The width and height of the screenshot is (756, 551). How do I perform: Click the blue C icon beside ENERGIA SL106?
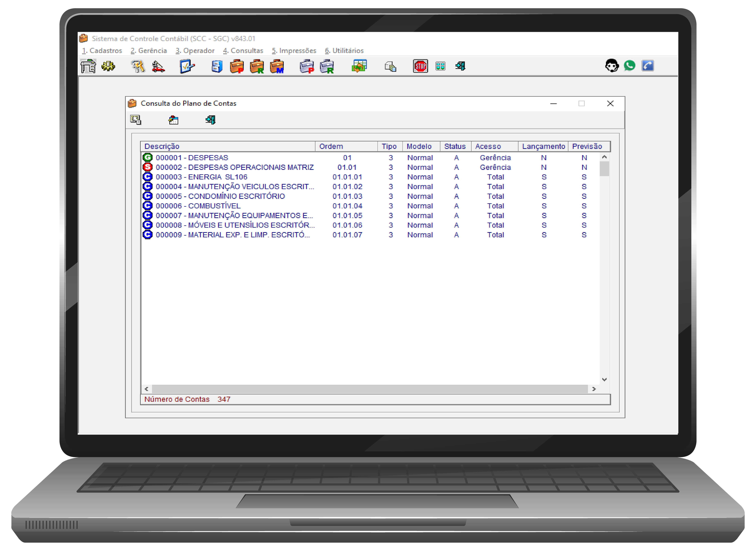click(x=147, y=177)
